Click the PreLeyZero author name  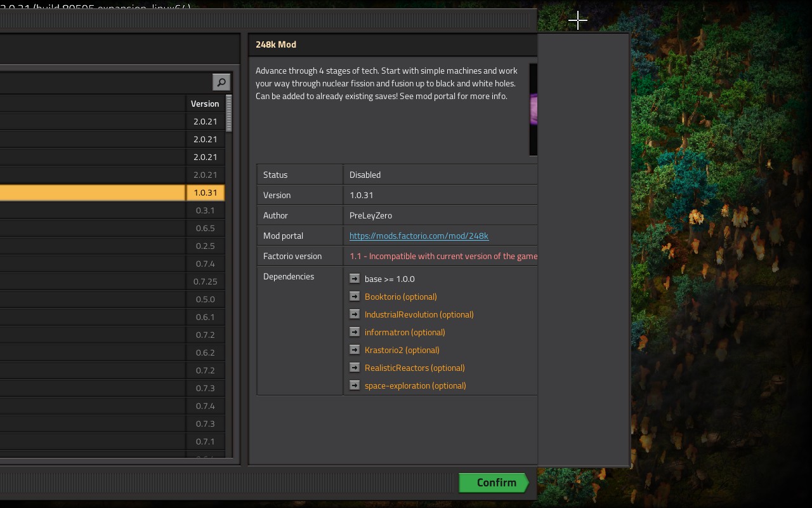(370, 215)
